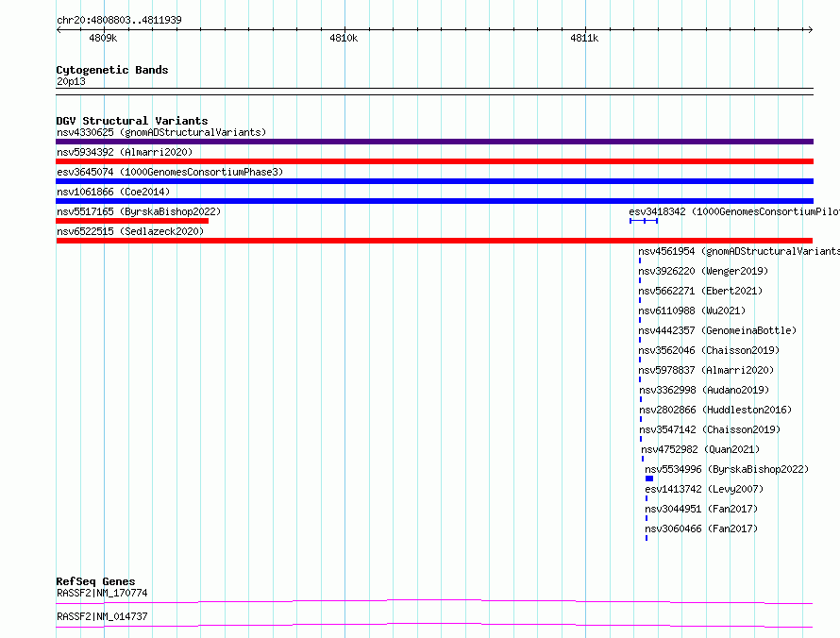840x638 pixels.
Task: Select the red nsv5934392 Almarri2020 bar
Action: pyautogui.click(x=434, y=161)
